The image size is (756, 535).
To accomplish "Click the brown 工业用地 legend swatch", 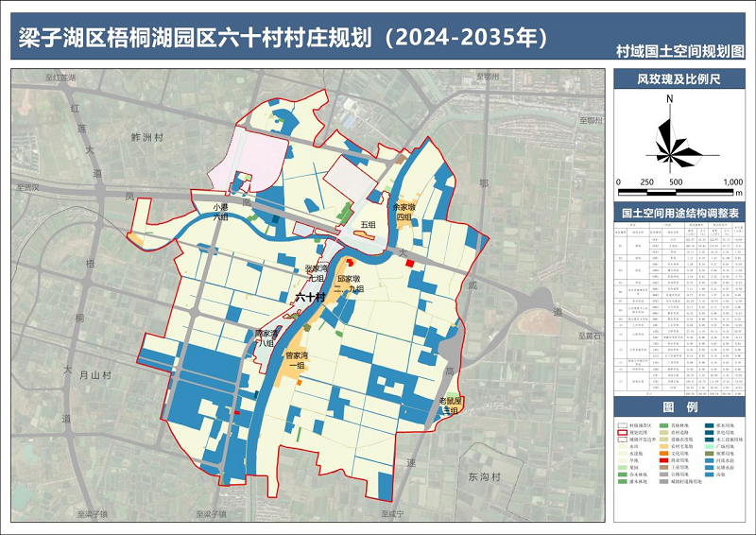I will 663,467.
